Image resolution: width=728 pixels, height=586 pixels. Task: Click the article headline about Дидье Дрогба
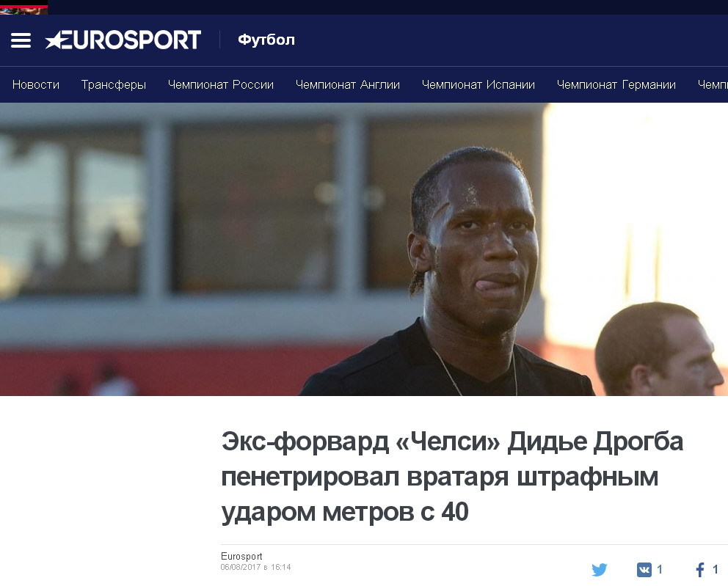[452, 477]
